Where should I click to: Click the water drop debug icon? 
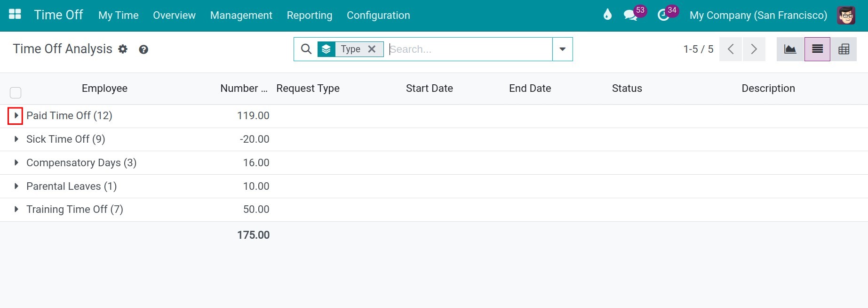[607, 15]
